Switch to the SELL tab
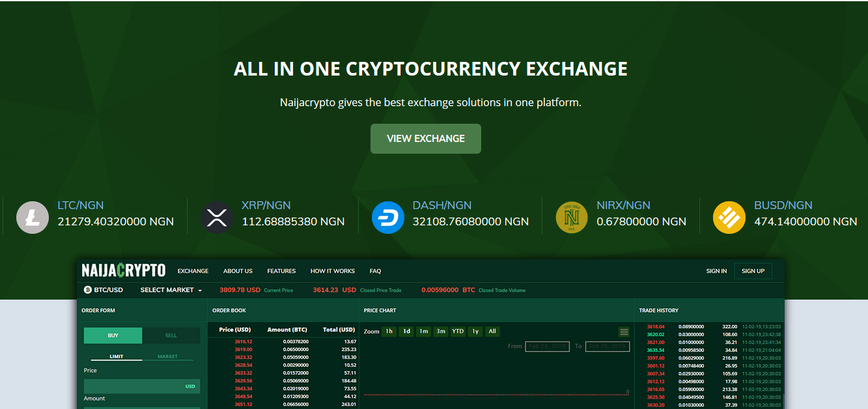Screen dimensions: 868x409 [x=171, y=335]
